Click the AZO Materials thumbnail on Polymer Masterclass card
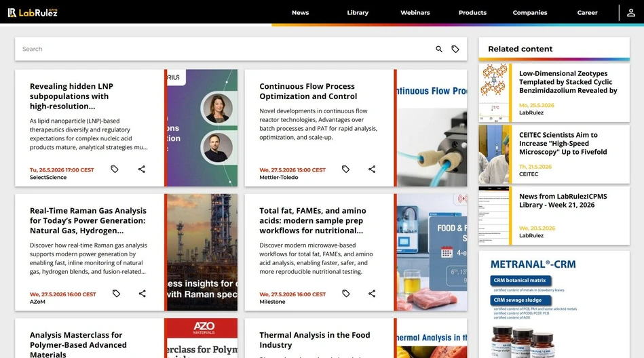 pos(202,338)
